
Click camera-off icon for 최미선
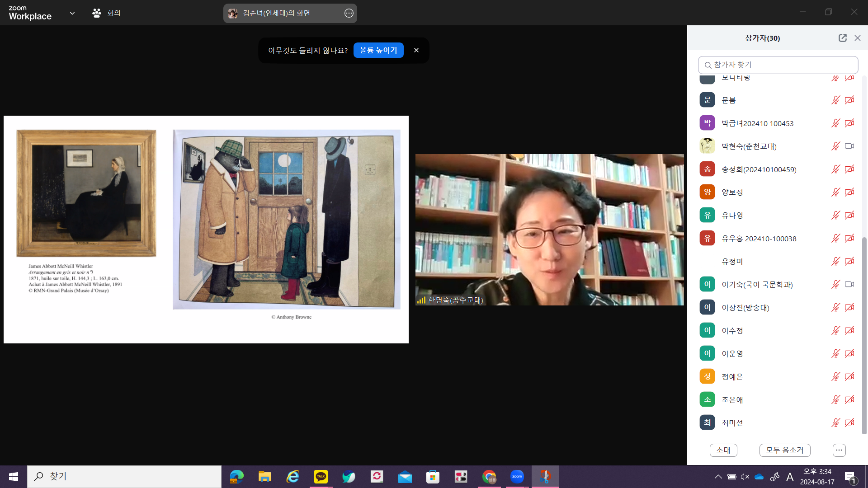click(x=849, y=422)
